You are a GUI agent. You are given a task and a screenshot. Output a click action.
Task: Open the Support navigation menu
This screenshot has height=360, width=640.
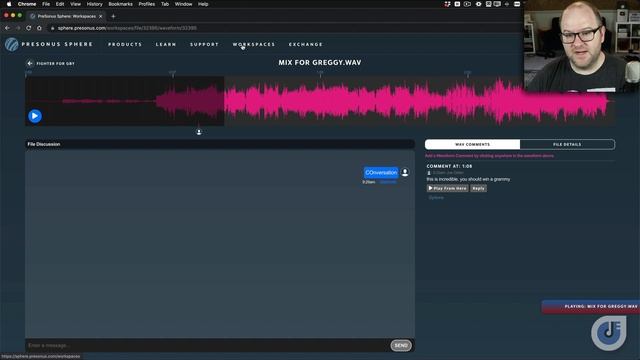tap(204, 44)
